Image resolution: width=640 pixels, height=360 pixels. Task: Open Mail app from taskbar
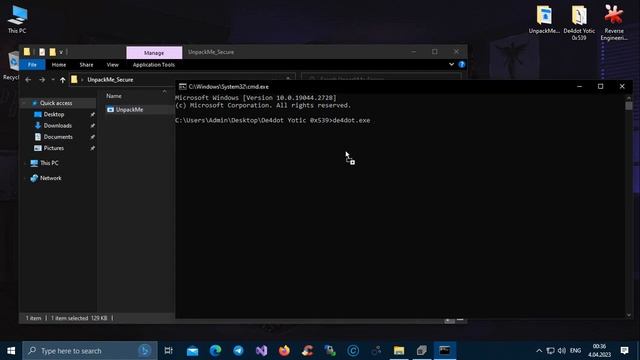coord(192,351)
